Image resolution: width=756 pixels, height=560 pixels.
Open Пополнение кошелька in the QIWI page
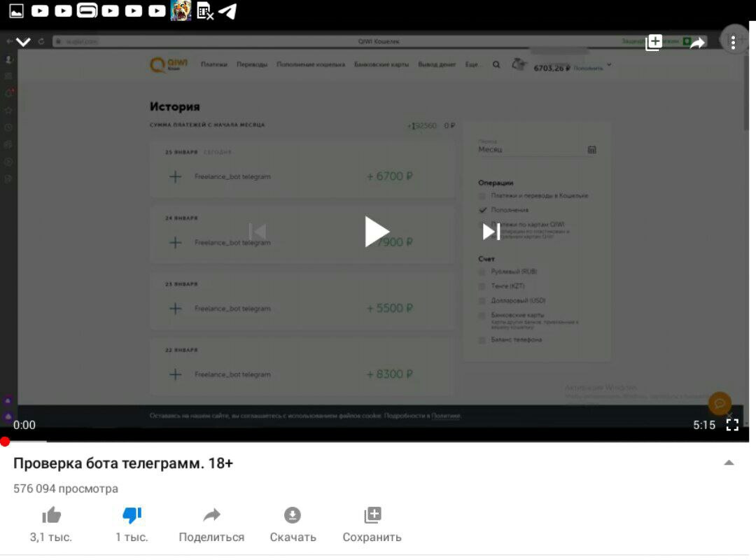(311, 64)
